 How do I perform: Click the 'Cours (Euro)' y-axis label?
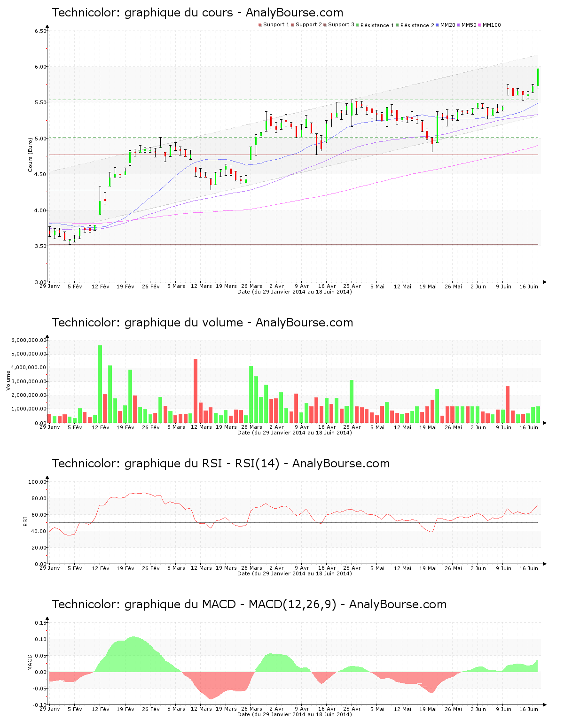click(x=30, y=155)
